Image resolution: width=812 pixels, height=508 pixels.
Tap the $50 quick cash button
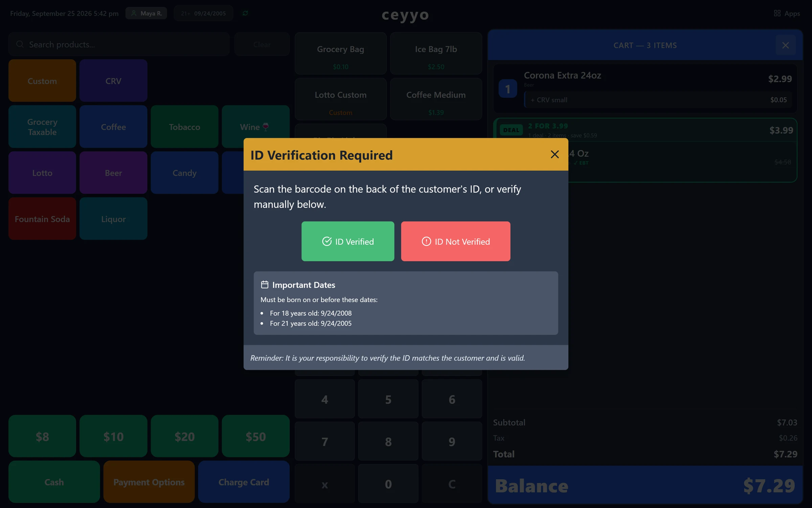tap(255, 436)
